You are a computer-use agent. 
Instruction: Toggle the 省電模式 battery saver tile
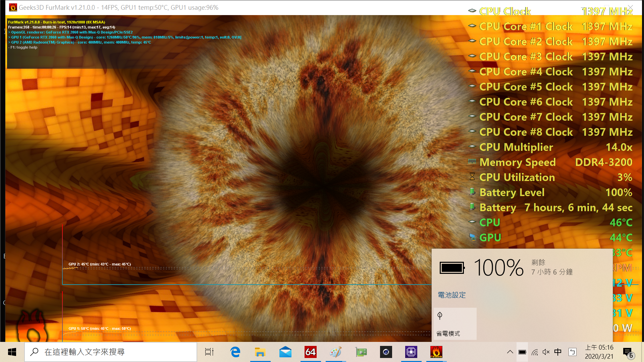[x=455, y=323]
